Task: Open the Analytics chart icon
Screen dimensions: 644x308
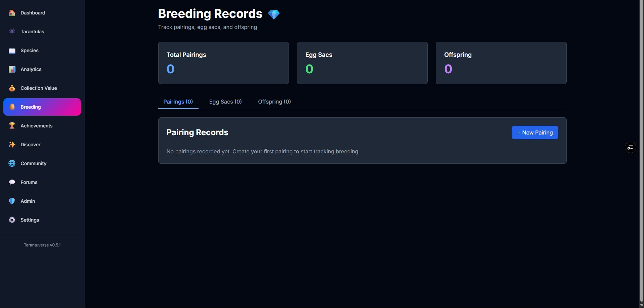Action: (12, 69)
